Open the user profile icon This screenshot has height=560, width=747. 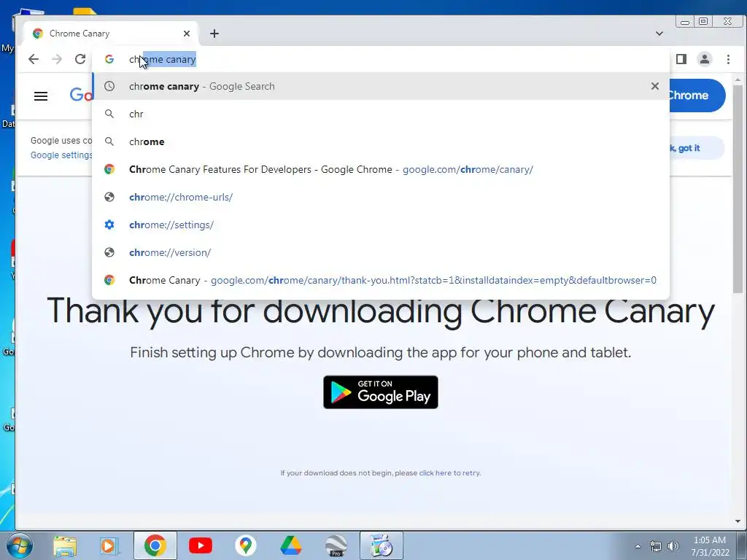[705, 59]
